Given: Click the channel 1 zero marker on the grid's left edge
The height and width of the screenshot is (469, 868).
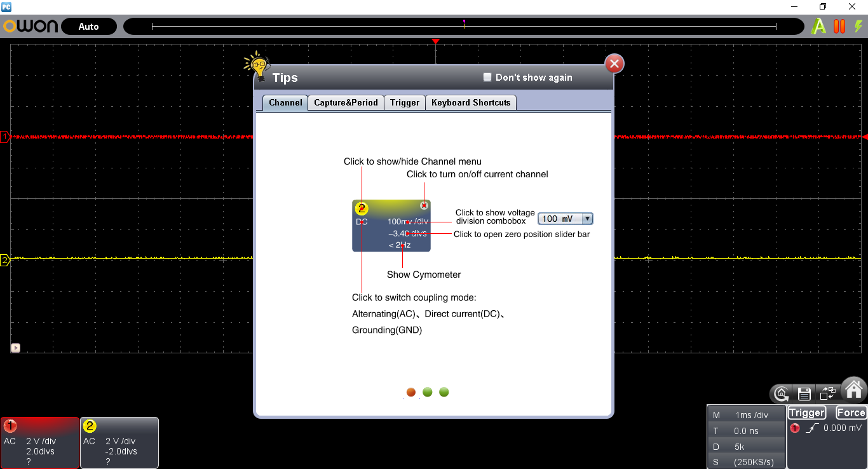Looking at the screenshot, I should [4, 137].
